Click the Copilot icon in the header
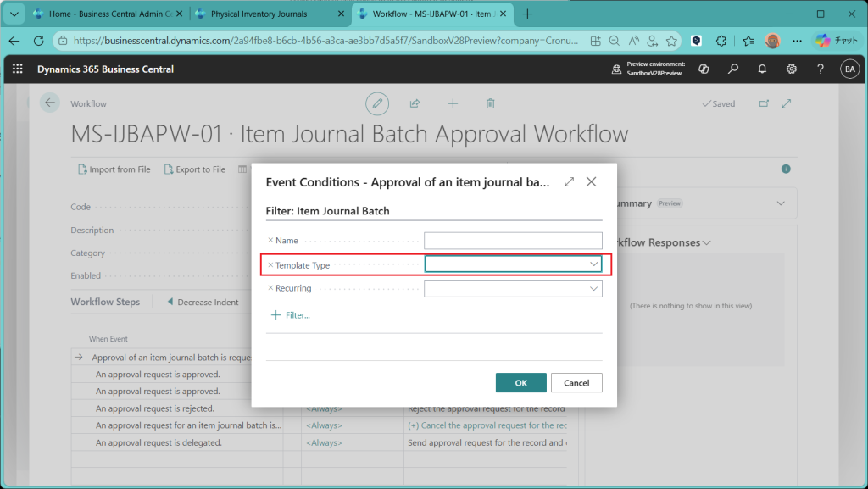The height and width of the screenshot is (489, 868). [704, 69]
